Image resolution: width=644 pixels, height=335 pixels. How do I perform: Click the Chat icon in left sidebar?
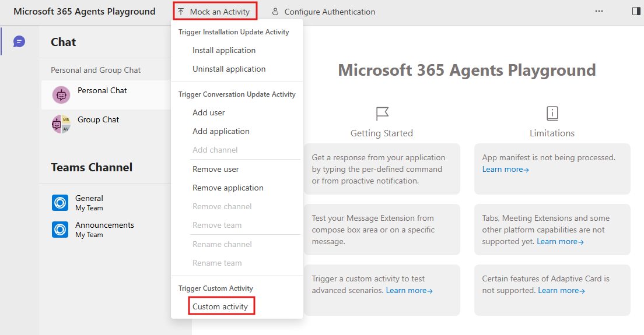pos(19,41)
